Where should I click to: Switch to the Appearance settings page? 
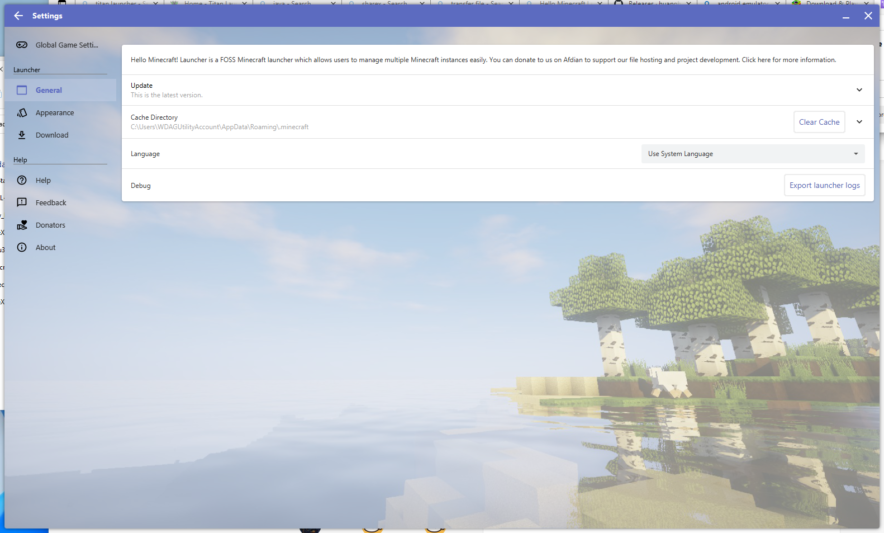click(x=55, y=113)
